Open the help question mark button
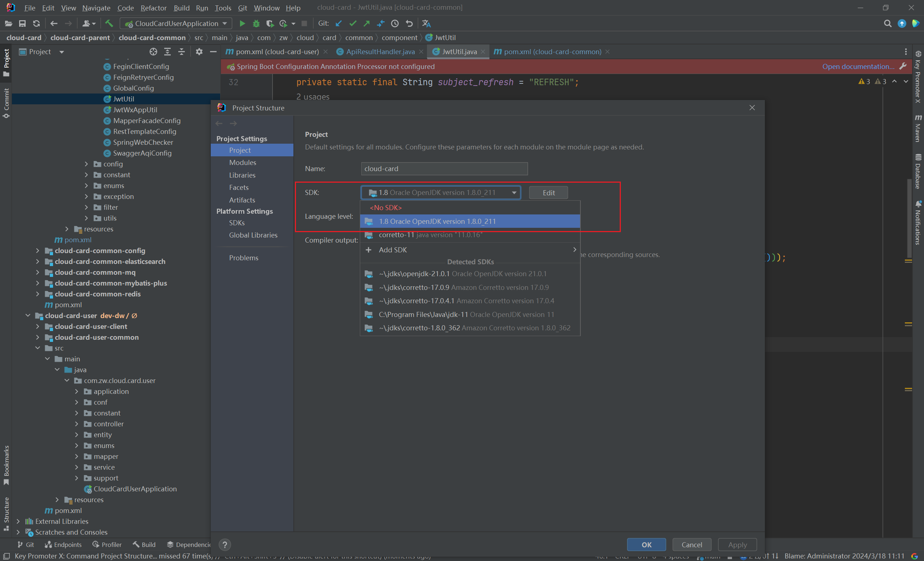Image resolution: width=924 pixels, height=561 pixels. click(x=225, y=544)
